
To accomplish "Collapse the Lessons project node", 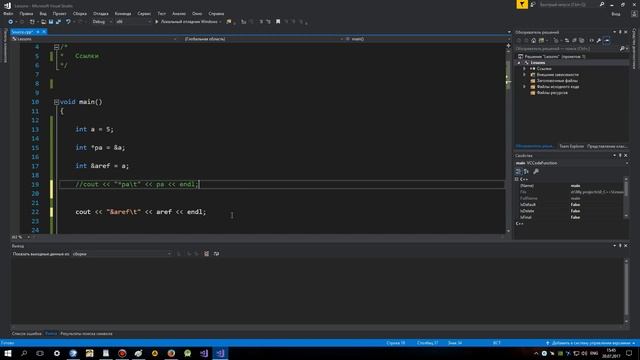I will coord(519,63).
